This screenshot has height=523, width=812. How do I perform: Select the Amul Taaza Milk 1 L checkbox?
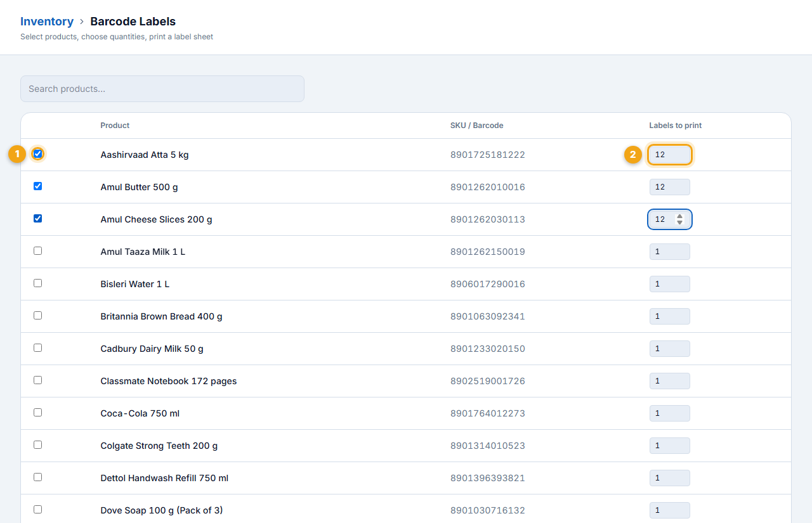[x=37, y=251]
